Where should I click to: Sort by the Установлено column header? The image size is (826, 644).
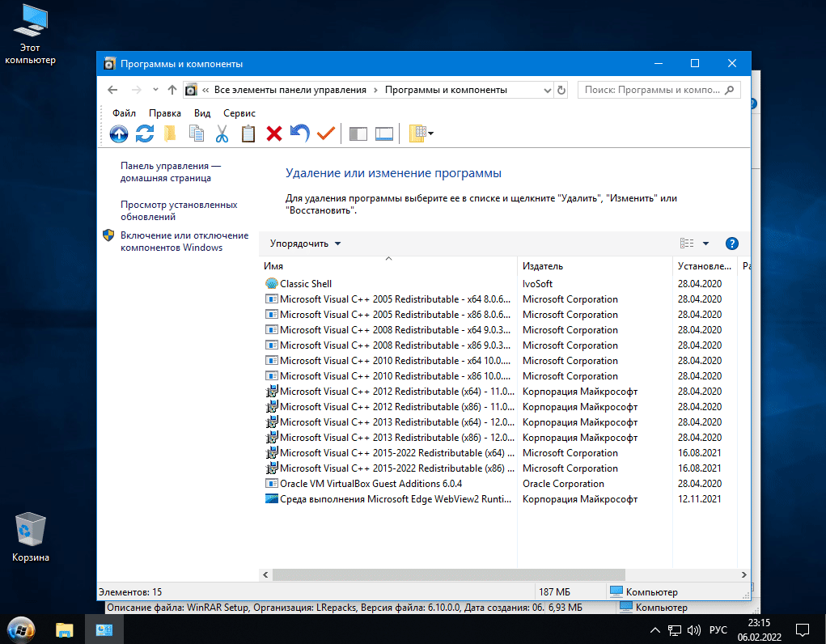[705, 266]
